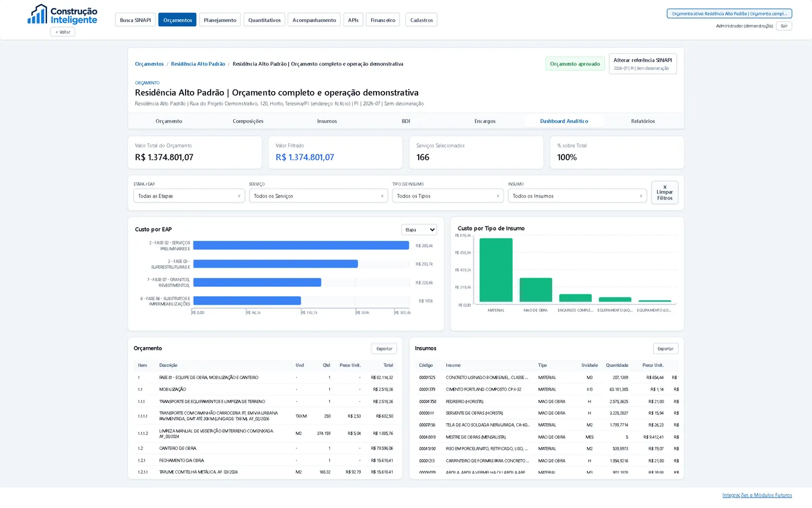Open Integrações e Módulos Futuros link
The width and height of the screenshot is (812, 508).
(757, 495)
